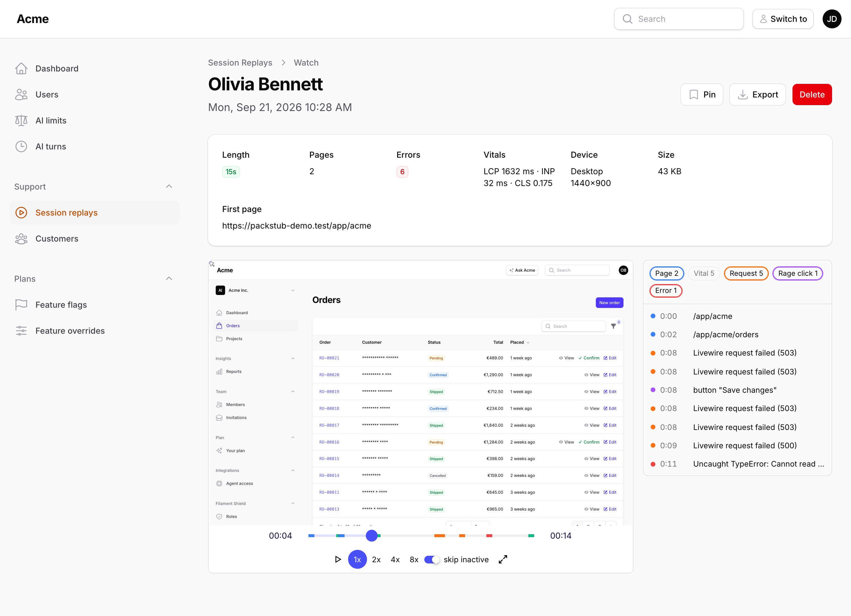Sort by Placed column chevron

tap(528, 342)
